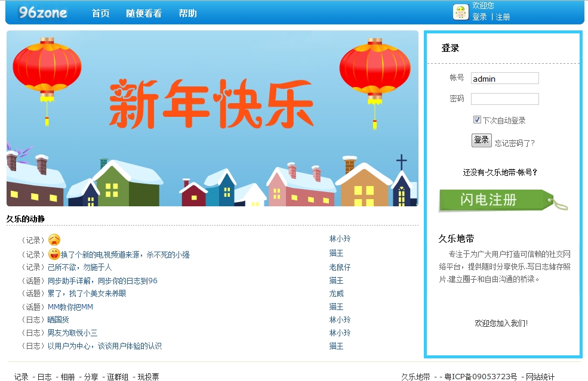Click author 林小玲 on first record row

[340, 238]
